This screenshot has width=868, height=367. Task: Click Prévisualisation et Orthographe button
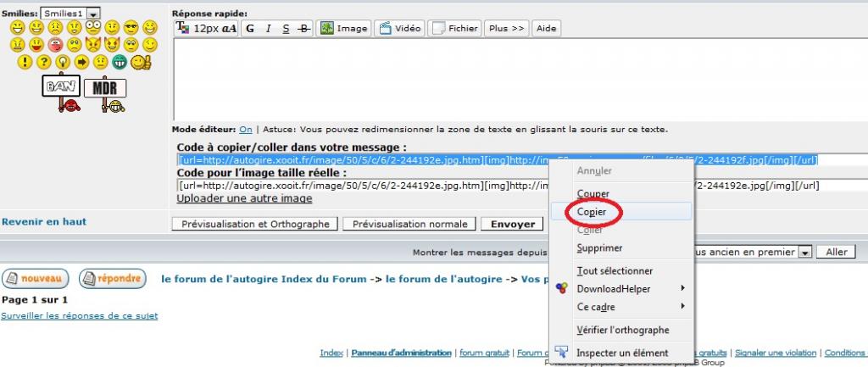[x=255, y=225]
